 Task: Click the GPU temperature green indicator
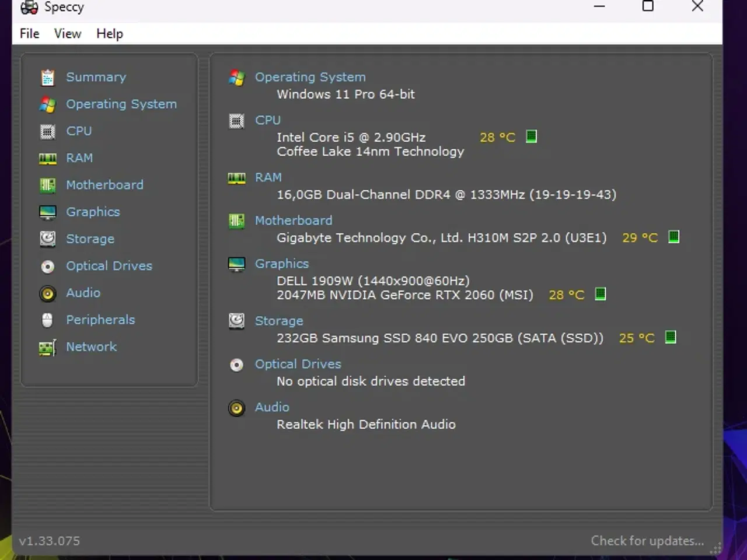click(600, 294)
